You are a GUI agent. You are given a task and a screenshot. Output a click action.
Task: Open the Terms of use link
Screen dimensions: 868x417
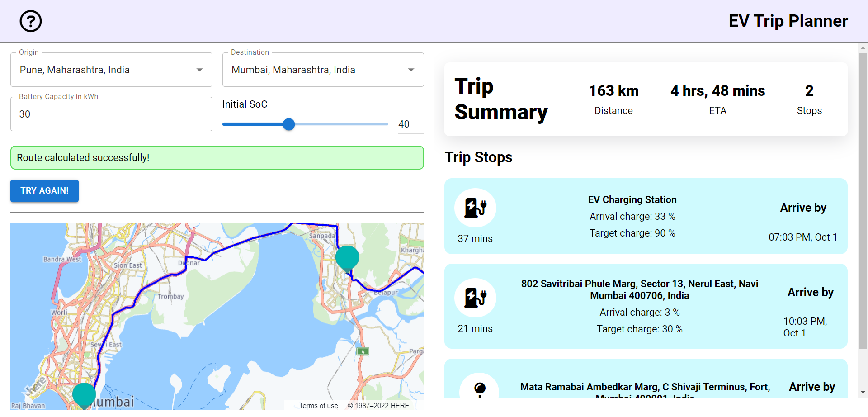click(x=318, y=405)
